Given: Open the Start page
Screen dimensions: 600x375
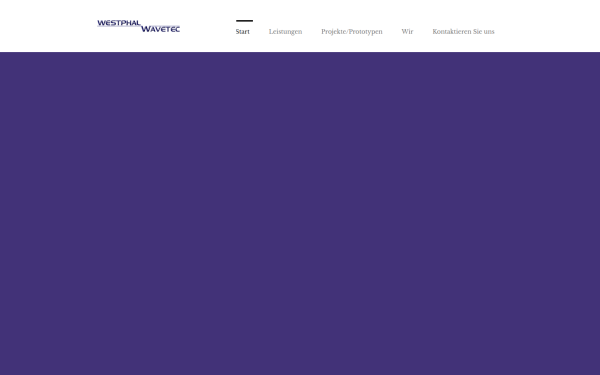Looking at the screenshot, I should 243,32.
